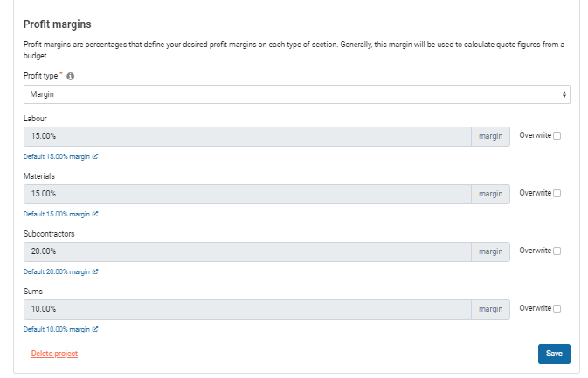Tick the Materials Overwrite checkbox

tap(557, 193)
